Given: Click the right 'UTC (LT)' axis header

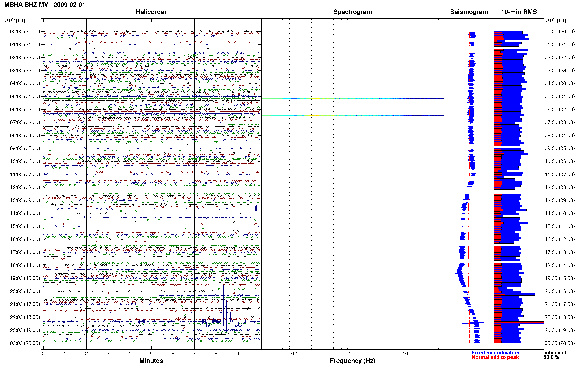Looking at the screenshot, I should (556, 20).
